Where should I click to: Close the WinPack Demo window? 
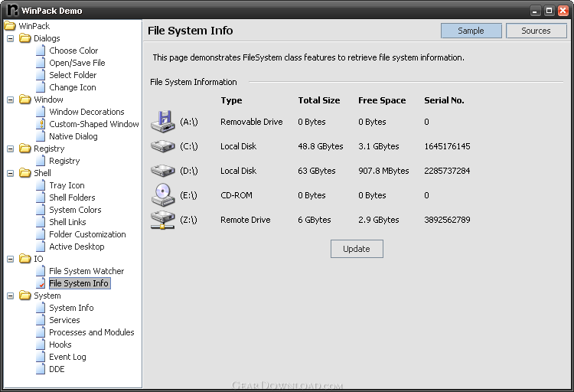(x=563, y=11)
